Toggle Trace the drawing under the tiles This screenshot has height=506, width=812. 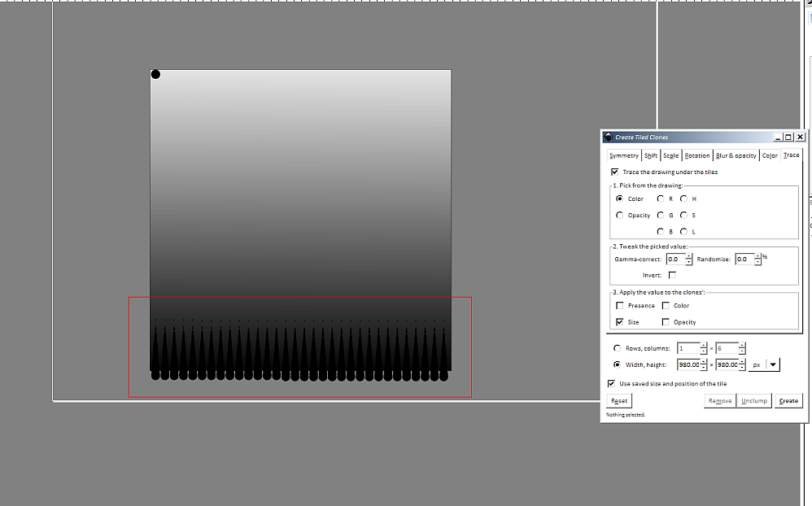coord(614,172)
